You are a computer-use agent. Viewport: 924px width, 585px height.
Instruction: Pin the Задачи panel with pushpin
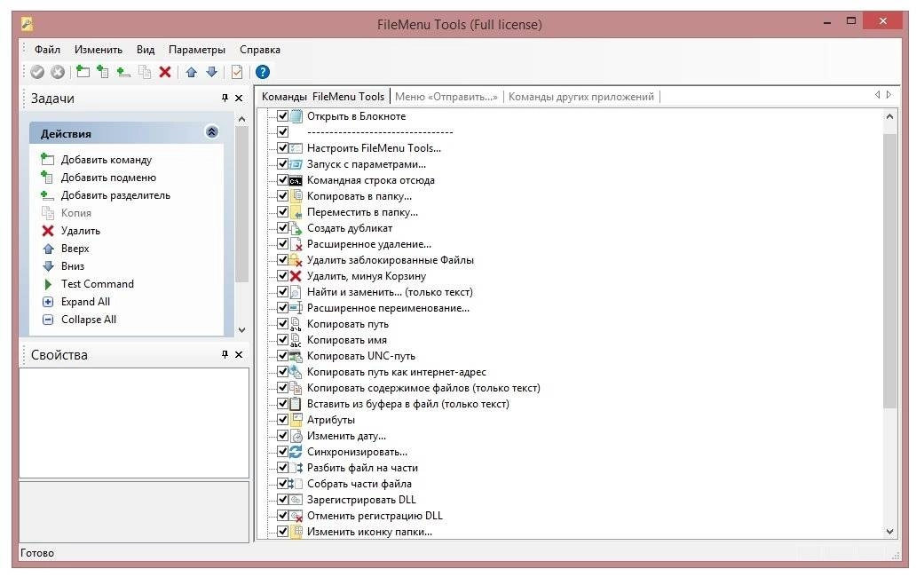(x=225, y=98)
